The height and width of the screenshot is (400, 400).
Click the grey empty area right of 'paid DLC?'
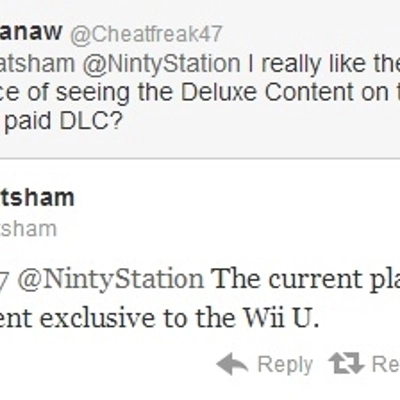click(260, 121)
